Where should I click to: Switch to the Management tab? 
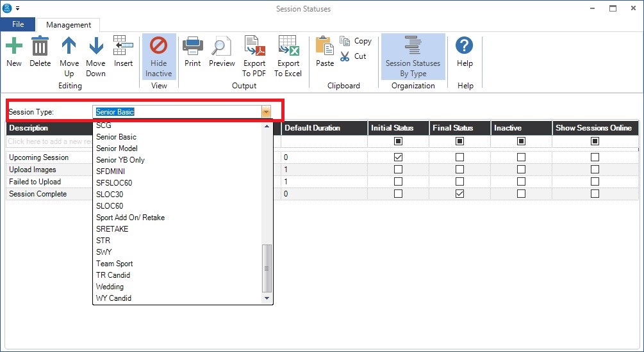(69, 24)
